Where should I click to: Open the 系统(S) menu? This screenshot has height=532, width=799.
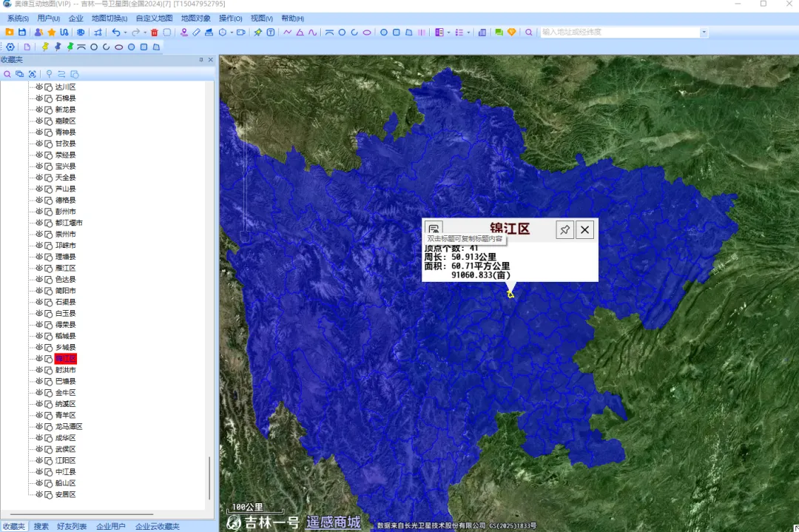point(18,18)
